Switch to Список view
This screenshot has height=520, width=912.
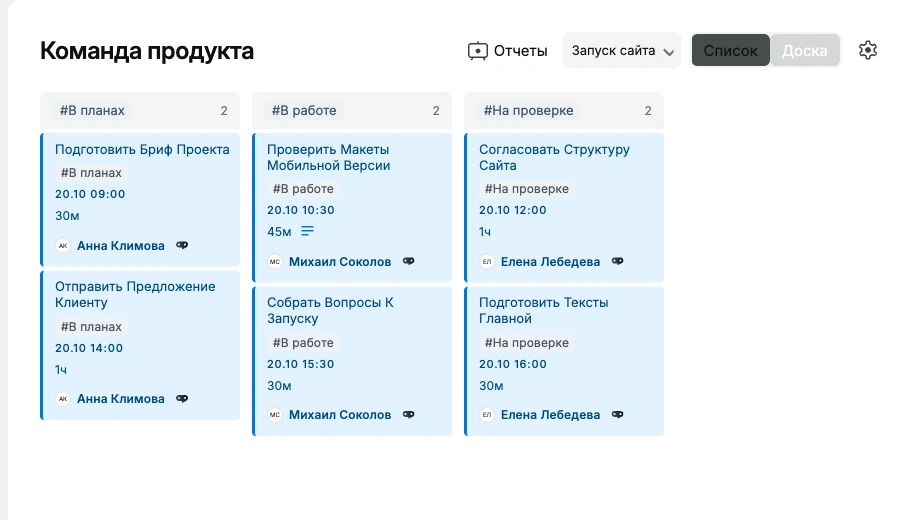(731, 51)
